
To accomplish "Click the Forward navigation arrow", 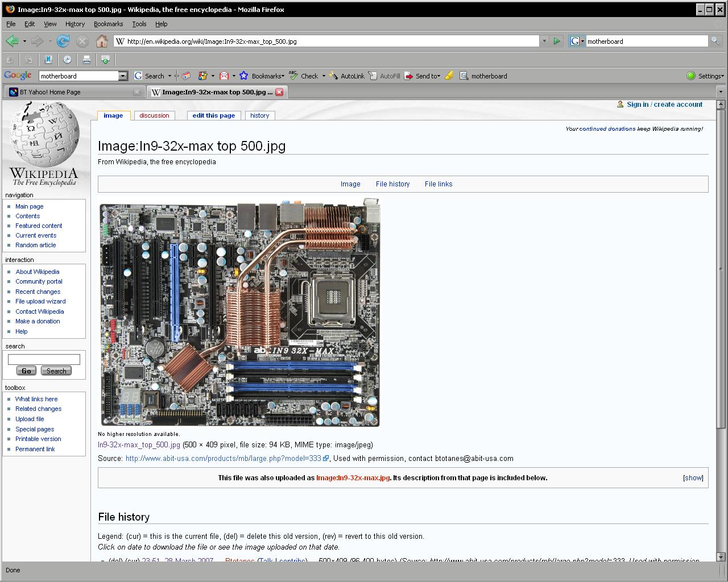I will [x=38, y=41].
